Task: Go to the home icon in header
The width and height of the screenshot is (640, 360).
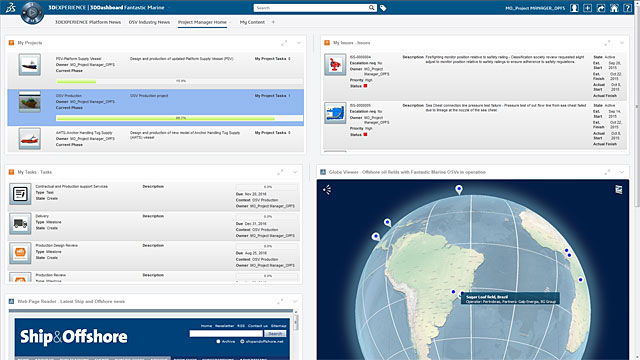Action: click(x=614, y=8)
